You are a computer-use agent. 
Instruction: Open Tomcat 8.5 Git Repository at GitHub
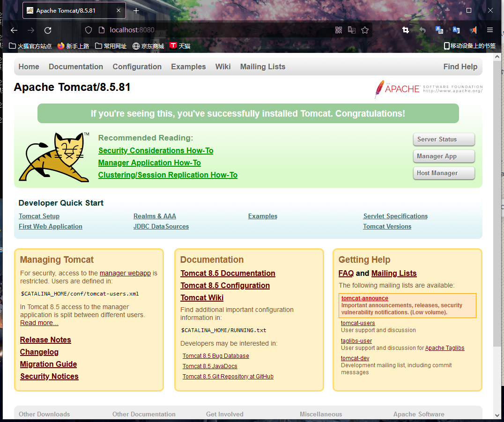(228, 377)
